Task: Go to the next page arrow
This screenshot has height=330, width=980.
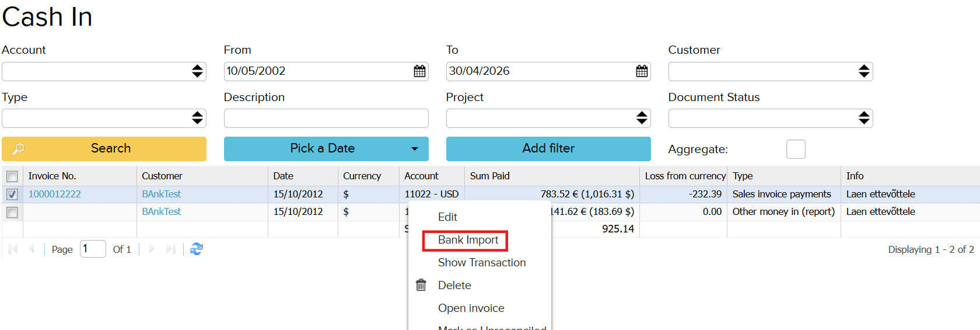Action: click(152, 249)
